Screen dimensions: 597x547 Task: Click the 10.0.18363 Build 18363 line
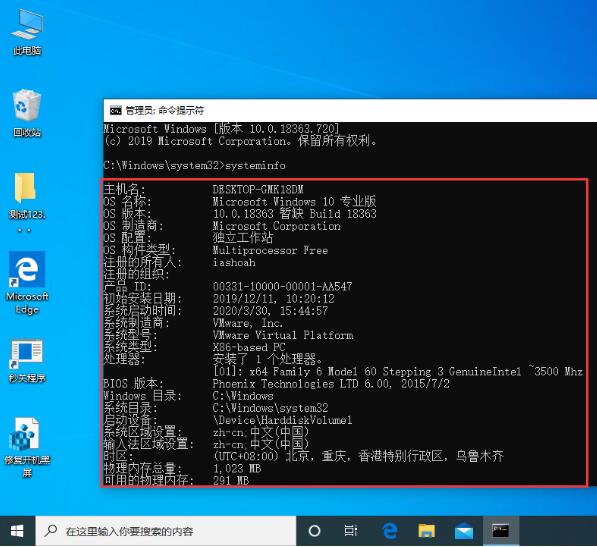pos(294,214)
